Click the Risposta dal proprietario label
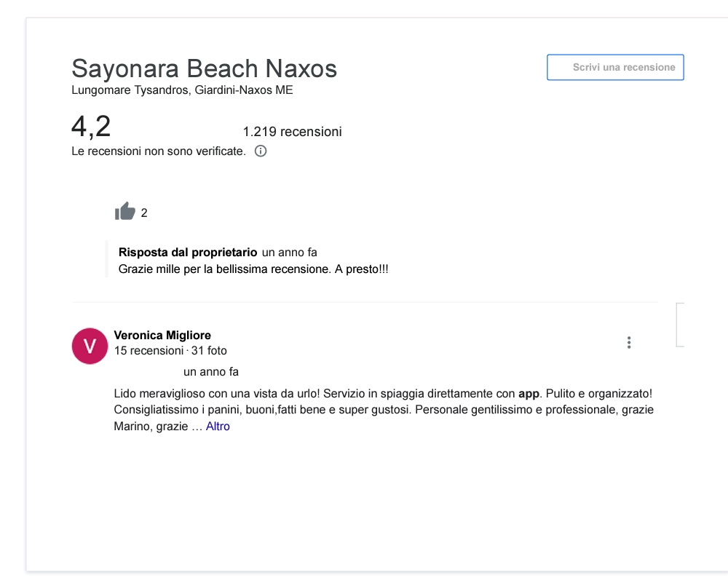The width and height of the screenshot is (728, 578). click(x=187, y=253)
